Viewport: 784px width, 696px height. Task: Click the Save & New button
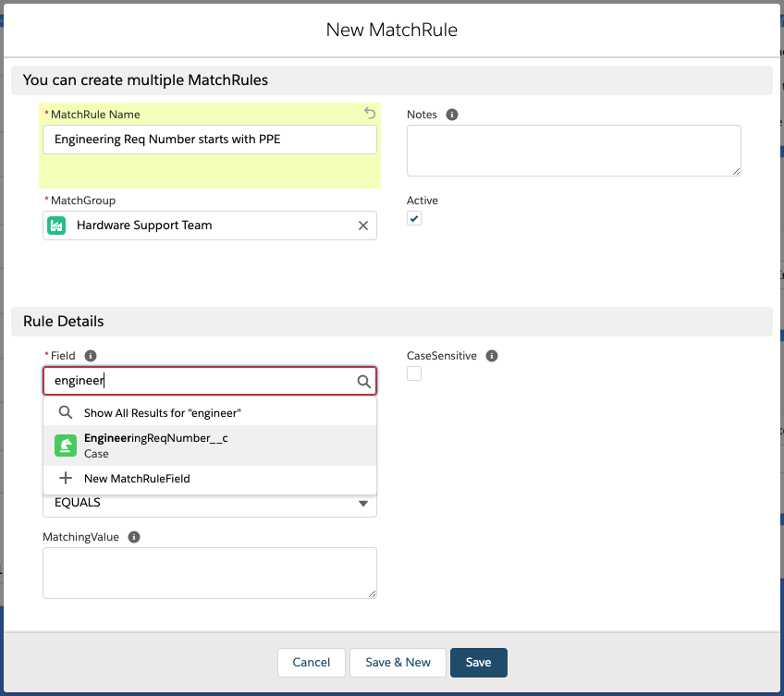[398, 663]
